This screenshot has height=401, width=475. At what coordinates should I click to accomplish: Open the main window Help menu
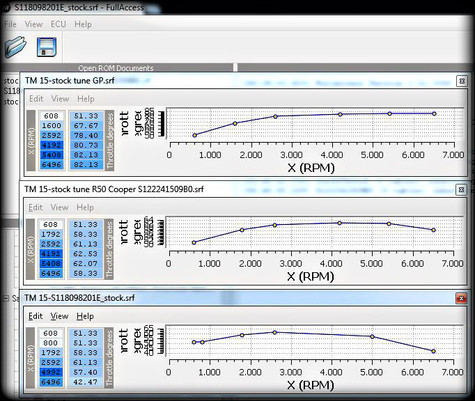click(x=83, y=24)
